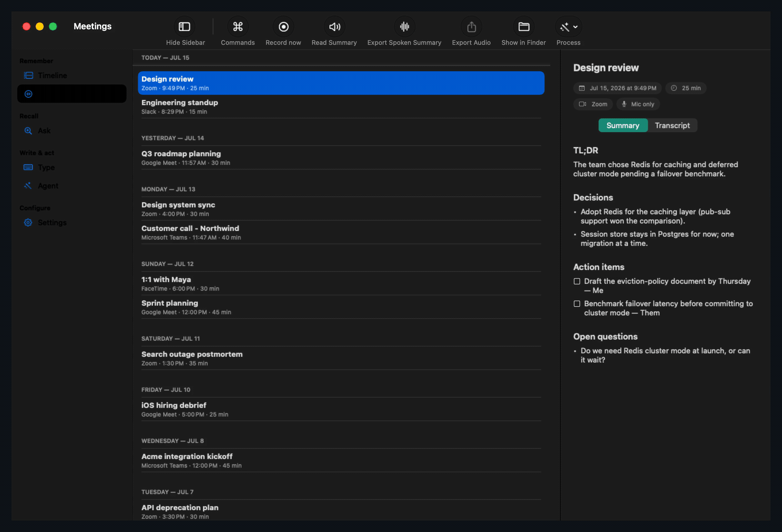This screenshot has height=532, width=782.
Task: Click the green window zoom button
Action: 53,26
